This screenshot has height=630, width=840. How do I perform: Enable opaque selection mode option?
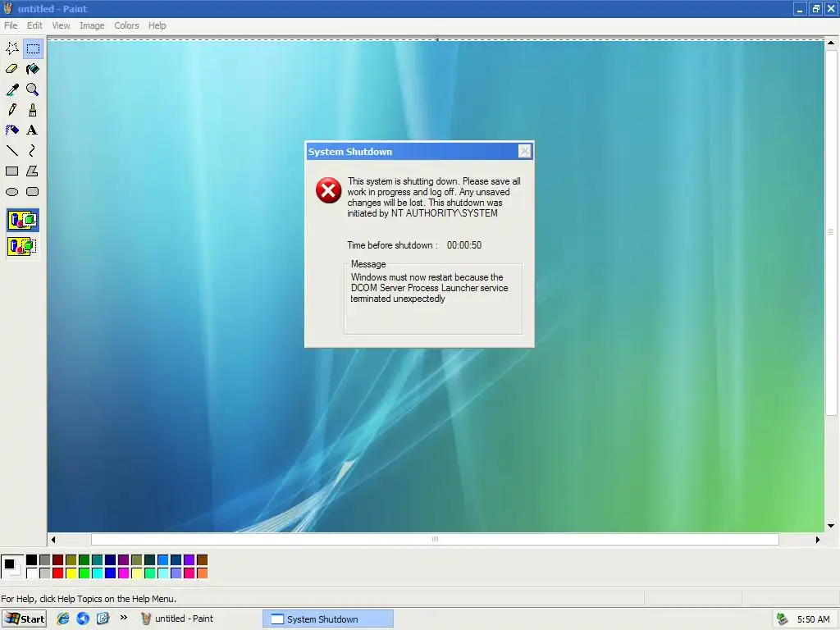tap(22, 220)
